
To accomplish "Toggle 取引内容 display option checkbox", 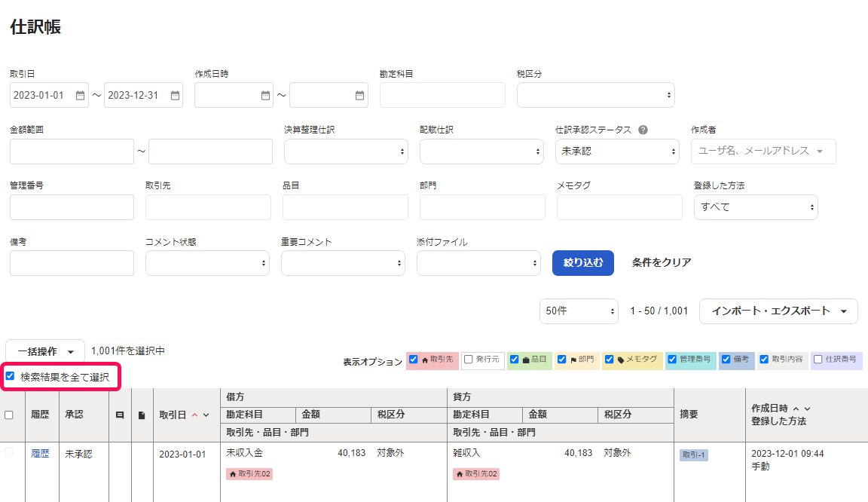I will point(764,359).
